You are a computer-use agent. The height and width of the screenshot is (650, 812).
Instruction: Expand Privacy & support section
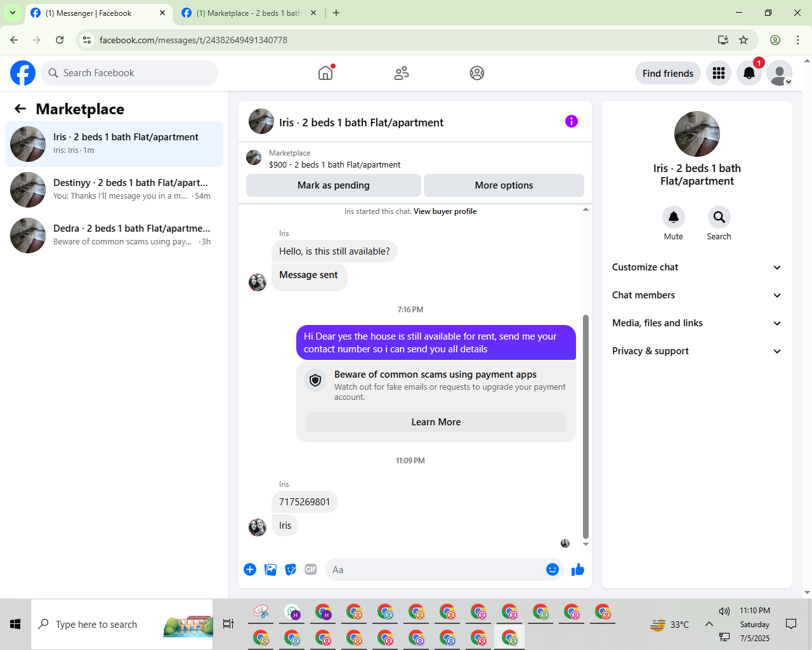click(697, 351)
